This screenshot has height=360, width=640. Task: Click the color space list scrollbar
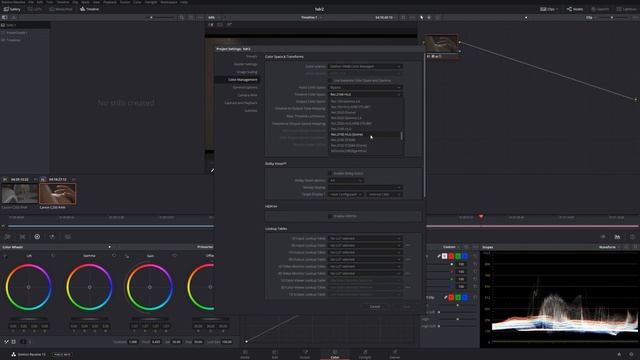click(402, 136)
